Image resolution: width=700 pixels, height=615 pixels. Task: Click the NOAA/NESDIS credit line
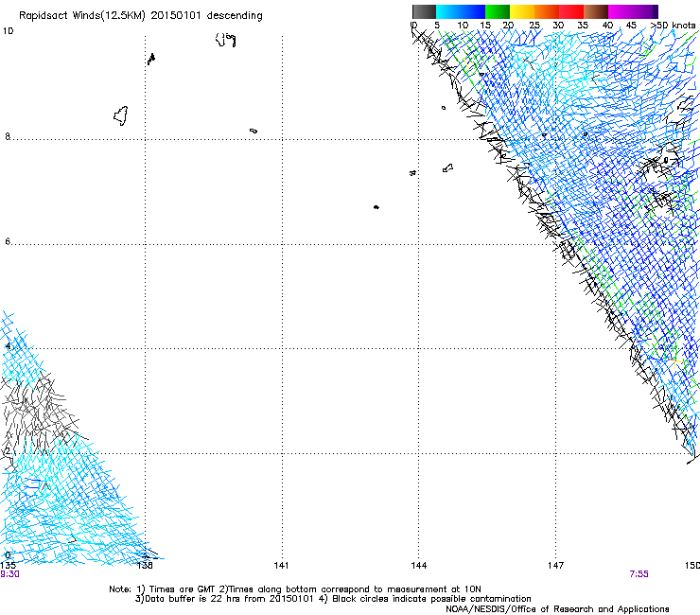[x=557, y=609]
